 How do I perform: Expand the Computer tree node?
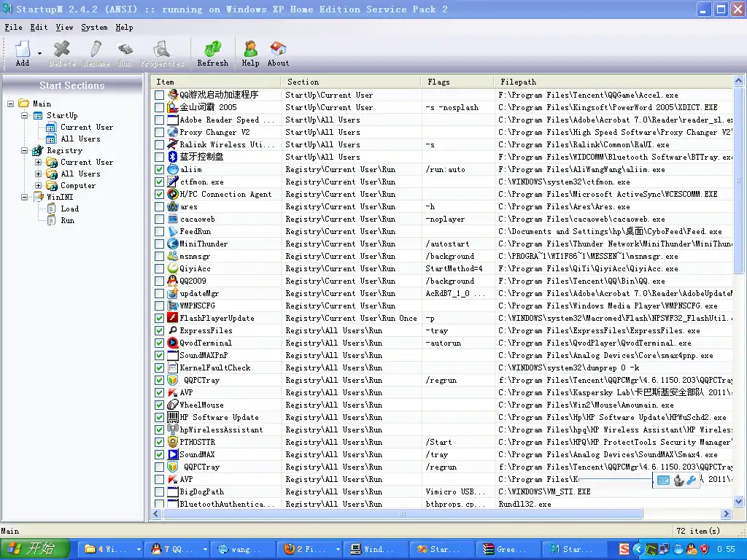point(38,185)
